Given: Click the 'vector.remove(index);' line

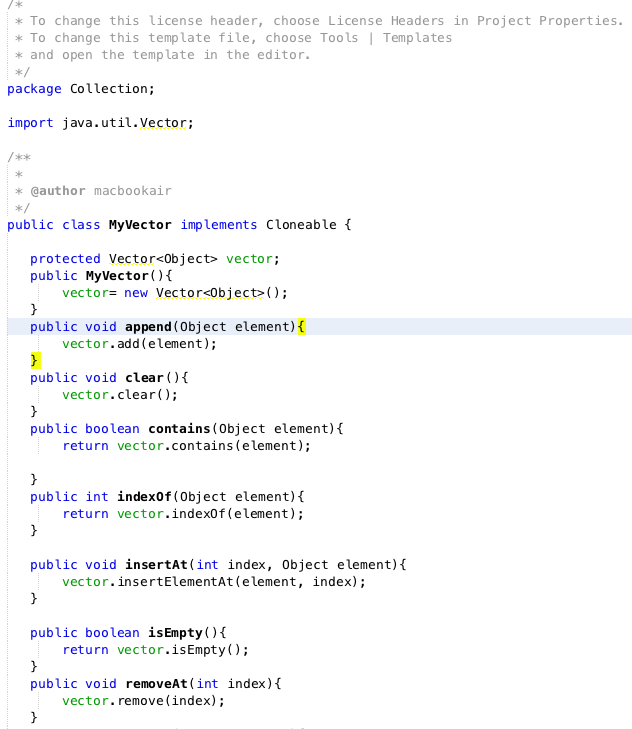Looking at the screenshot, I should tap(143, 701).
